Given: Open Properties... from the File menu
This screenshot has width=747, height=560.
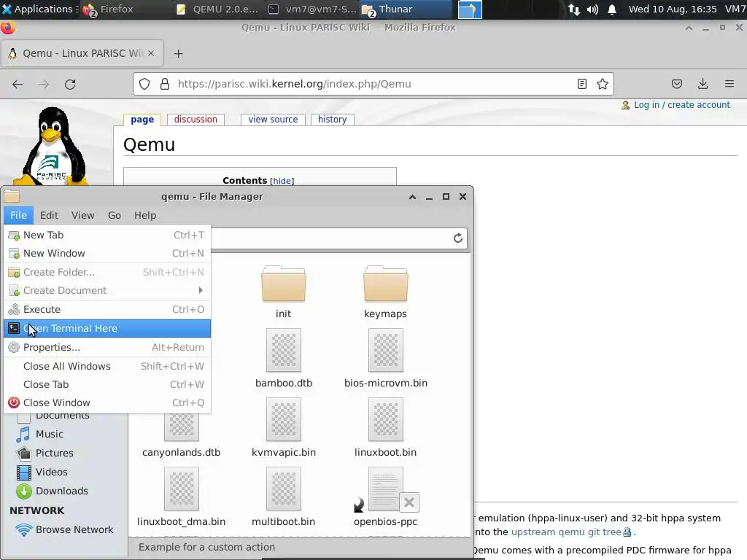Looking at the screenshot, I should pyautogui.click(x=107, y=348).
